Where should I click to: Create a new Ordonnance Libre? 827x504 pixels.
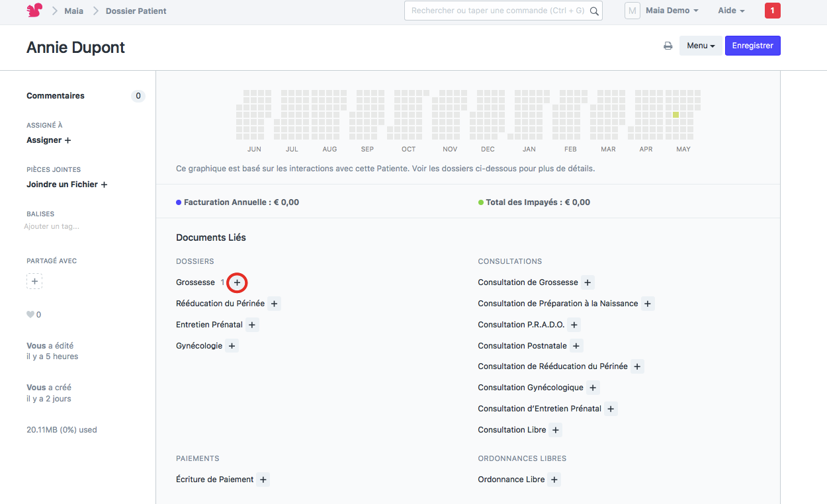click(554, 480)
